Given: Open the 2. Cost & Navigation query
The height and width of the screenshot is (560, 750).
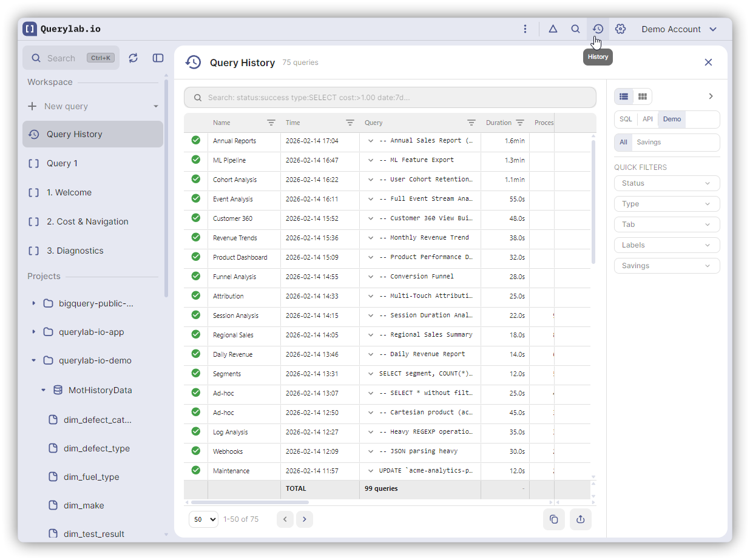Looking at the screenshot, I should (87, 221).
